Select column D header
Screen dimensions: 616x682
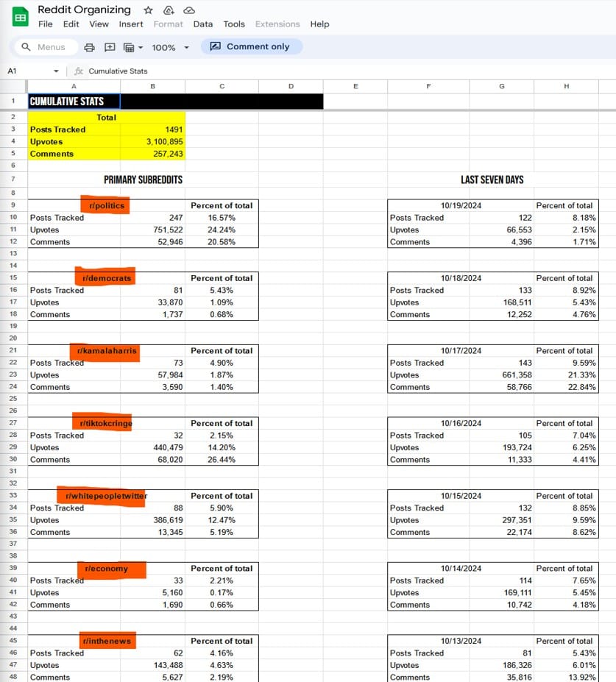point(291,87)
